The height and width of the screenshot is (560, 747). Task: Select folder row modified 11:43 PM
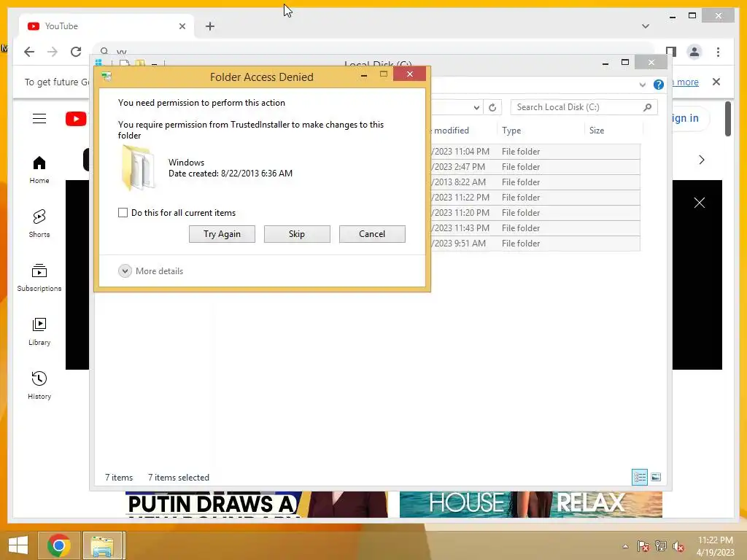535,228
